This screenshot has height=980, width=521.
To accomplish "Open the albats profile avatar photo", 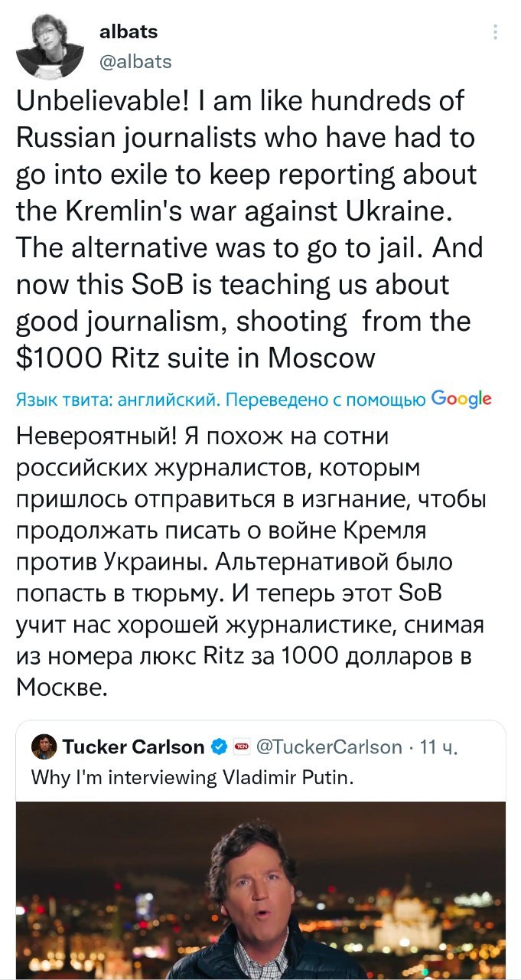I will 49,46.
